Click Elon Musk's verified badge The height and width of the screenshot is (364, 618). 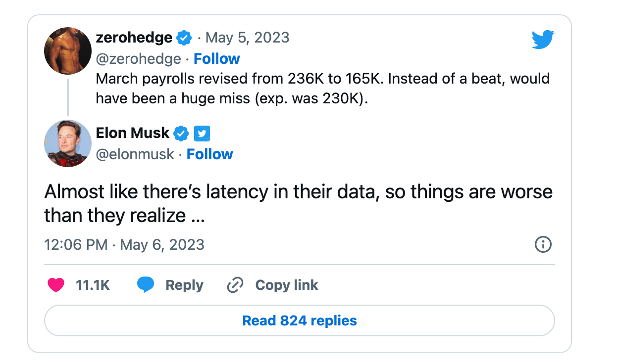tap(182, 133)
